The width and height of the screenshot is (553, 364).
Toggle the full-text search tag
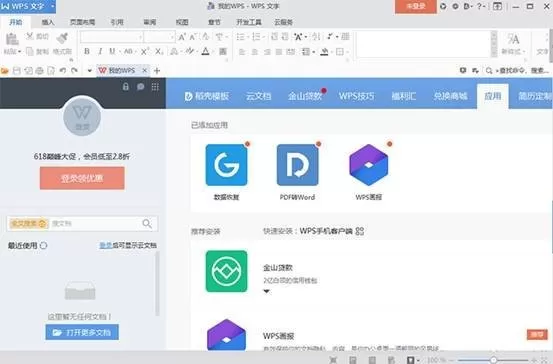pos(28,223)
